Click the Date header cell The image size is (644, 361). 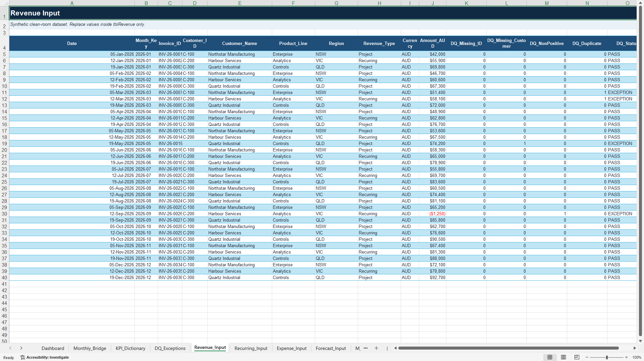pyautogui.click(x=72, y=43)
